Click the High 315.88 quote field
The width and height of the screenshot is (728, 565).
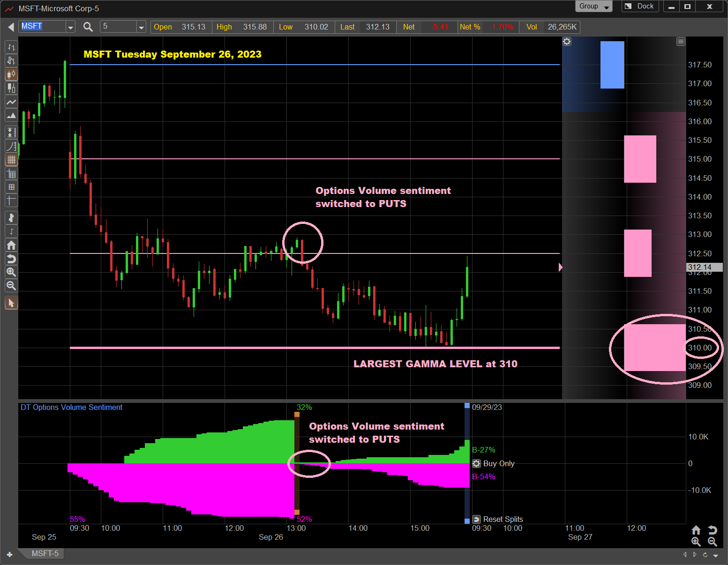(242, 27)
